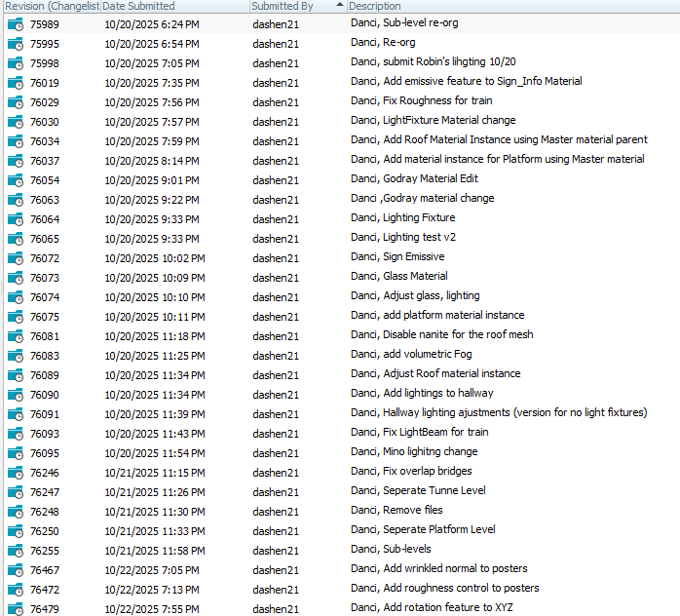Click the changelist icon for revision 76037
Image resolution: width=680 pixels, height=616 pixels.
[x=16, y=161]
